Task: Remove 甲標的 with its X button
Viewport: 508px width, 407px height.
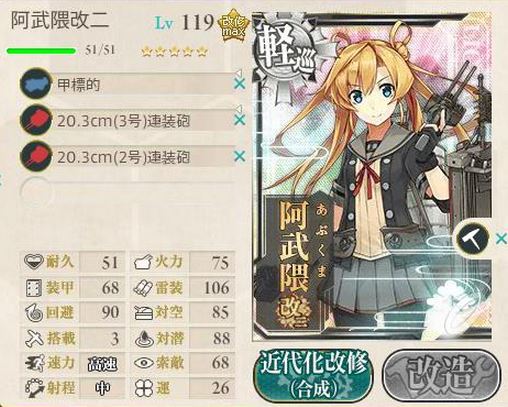Action: point(240,83)
